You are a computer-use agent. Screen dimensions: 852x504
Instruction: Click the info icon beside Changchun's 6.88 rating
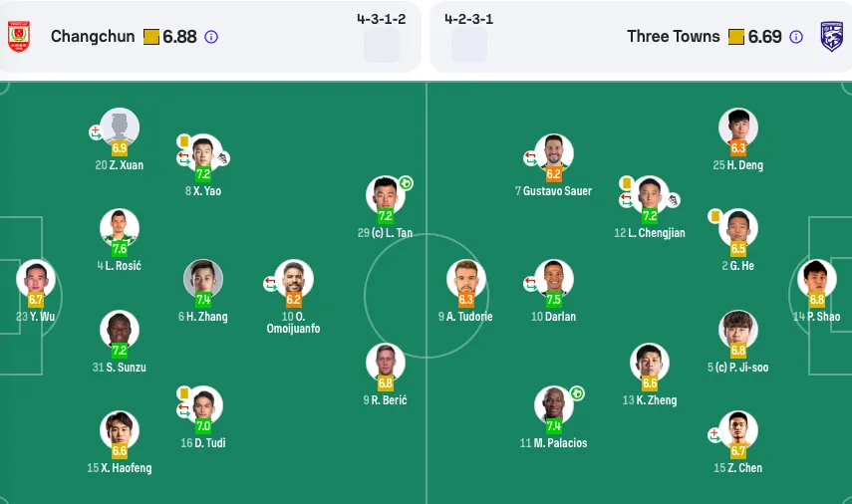pyautogui.click(x=211, y=37)
